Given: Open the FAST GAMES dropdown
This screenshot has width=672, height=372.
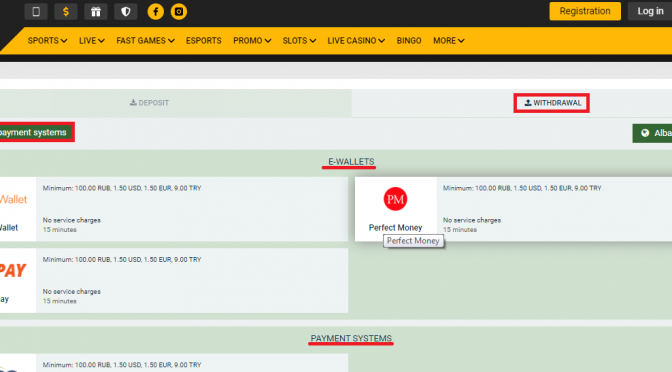Looking at the screenshot, I should click(x=145, y=41).
